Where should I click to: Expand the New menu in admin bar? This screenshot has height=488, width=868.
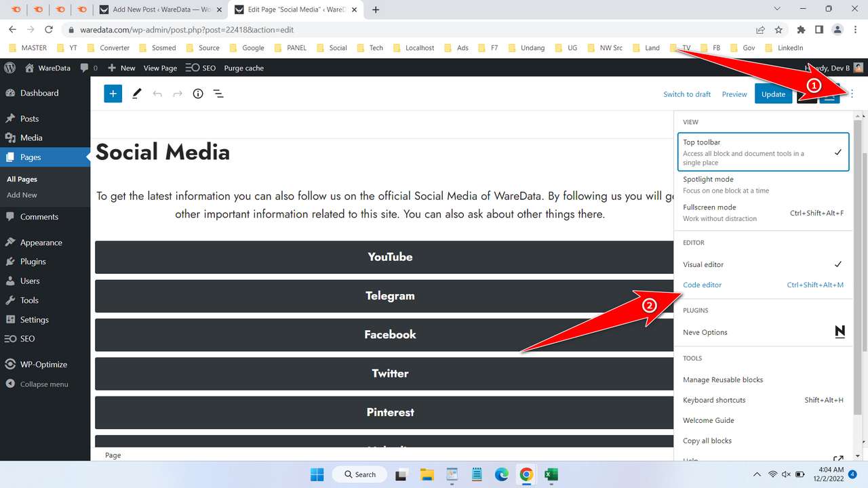click(121, 68)
